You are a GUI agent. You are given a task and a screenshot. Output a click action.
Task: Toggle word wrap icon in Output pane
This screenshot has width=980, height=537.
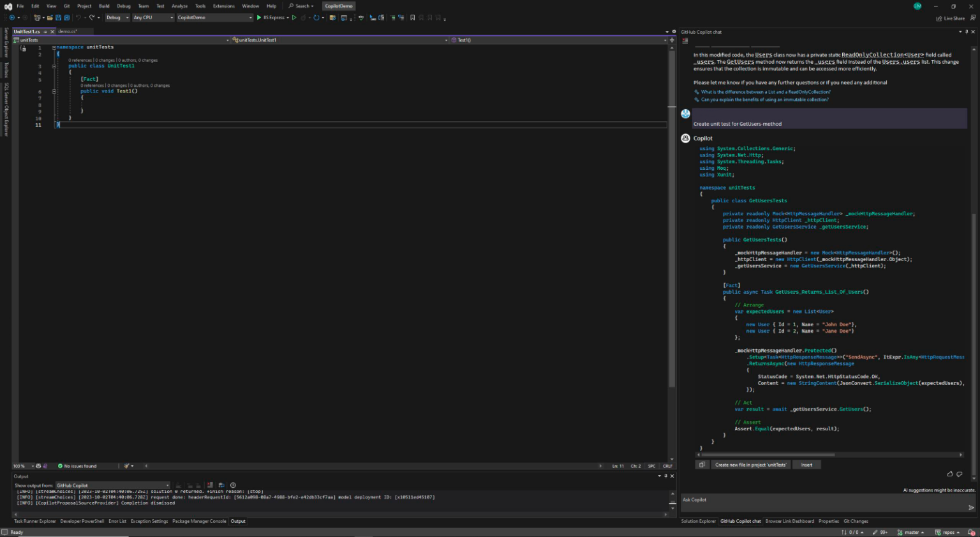(x=221, y=485)
